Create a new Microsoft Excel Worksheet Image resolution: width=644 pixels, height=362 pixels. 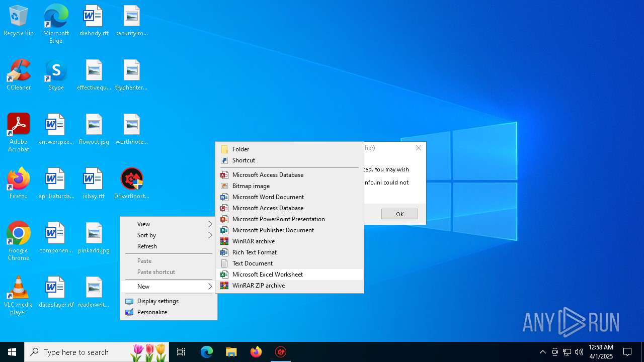tap(289, 275)
